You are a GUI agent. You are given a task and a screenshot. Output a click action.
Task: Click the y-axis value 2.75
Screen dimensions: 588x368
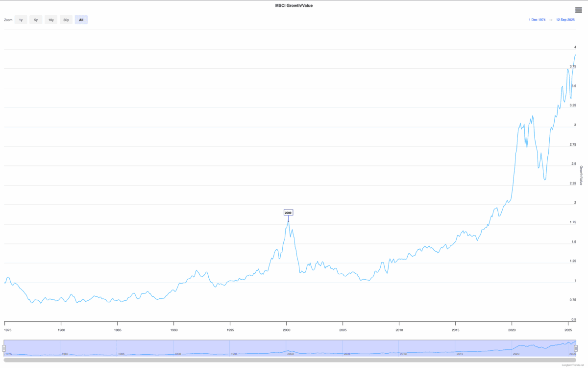pos(572,144)
